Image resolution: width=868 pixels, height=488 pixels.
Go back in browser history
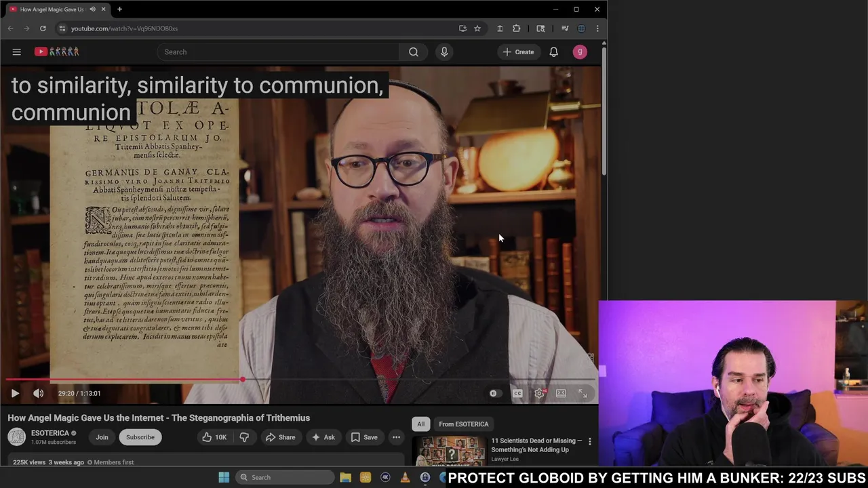[10, 28]
